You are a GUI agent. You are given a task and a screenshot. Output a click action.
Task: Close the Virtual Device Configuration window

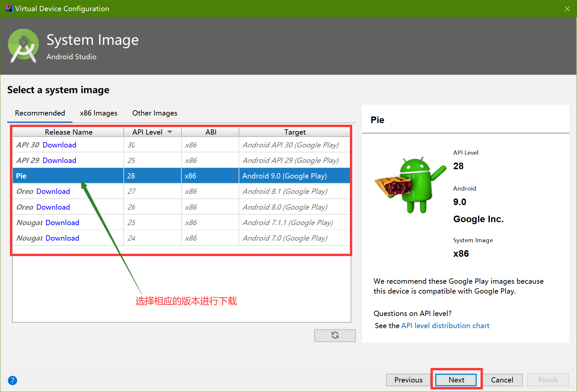click(567, 9)
